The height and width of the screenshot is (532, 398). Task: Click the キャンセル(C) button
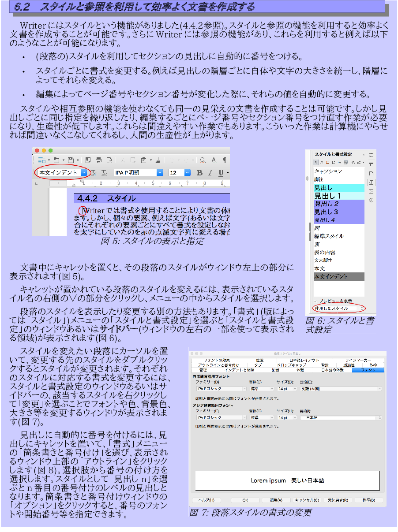[x=306, y=500]
